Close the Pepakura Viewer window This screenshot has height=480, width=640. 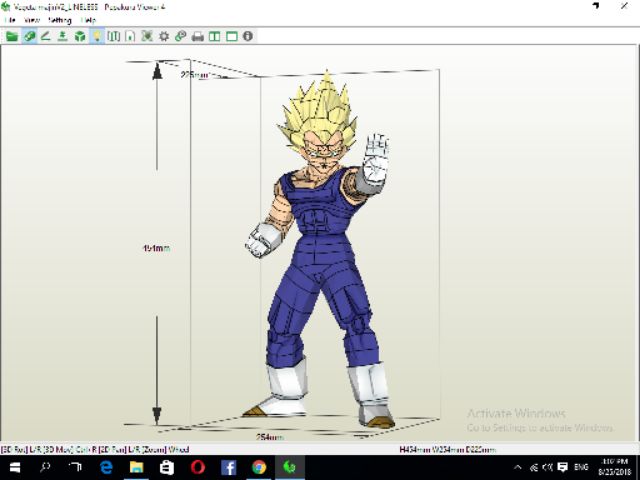click(x=624, y=6)
